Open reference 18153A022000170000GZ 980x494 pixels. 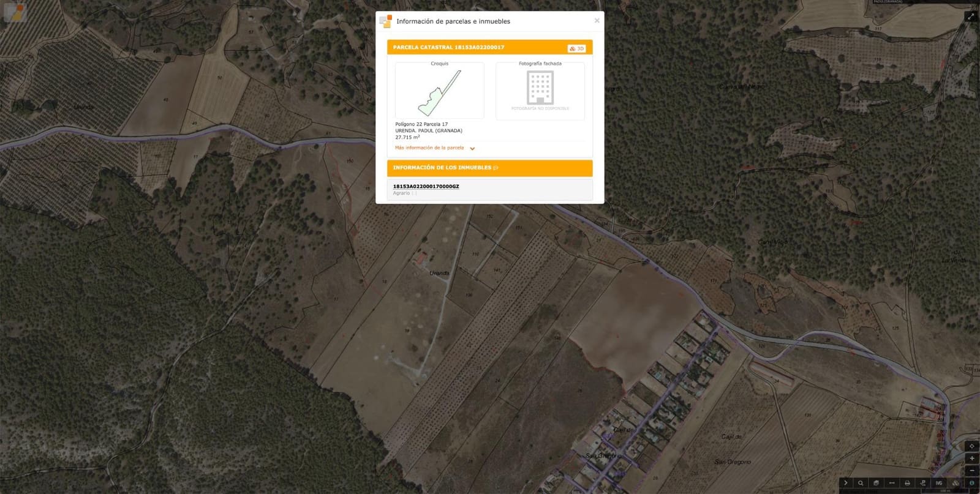426,186
